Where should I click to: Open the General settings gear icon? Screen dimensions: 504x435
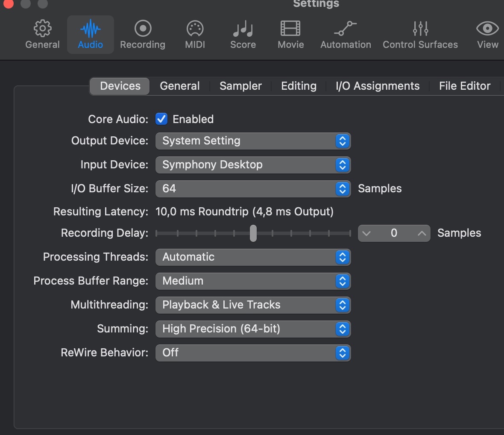pos(42,29)
